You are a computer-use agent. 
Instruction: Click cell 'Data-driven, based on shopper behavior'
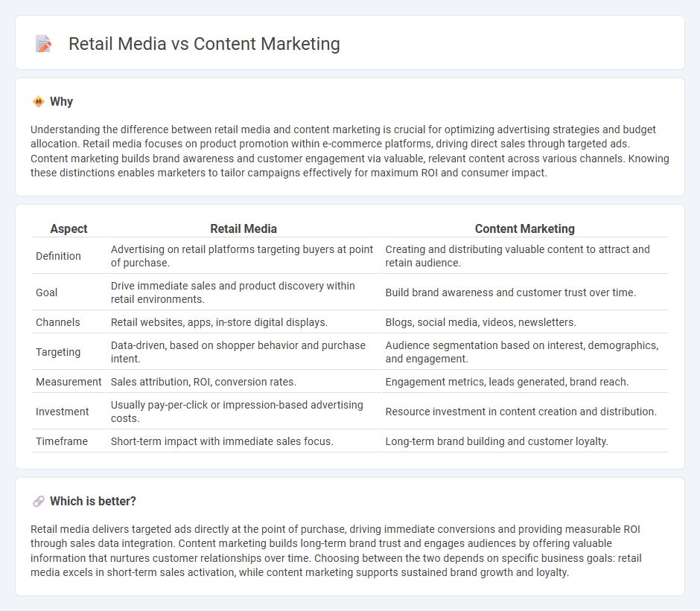pyautogui.click(x=244, y=352)
